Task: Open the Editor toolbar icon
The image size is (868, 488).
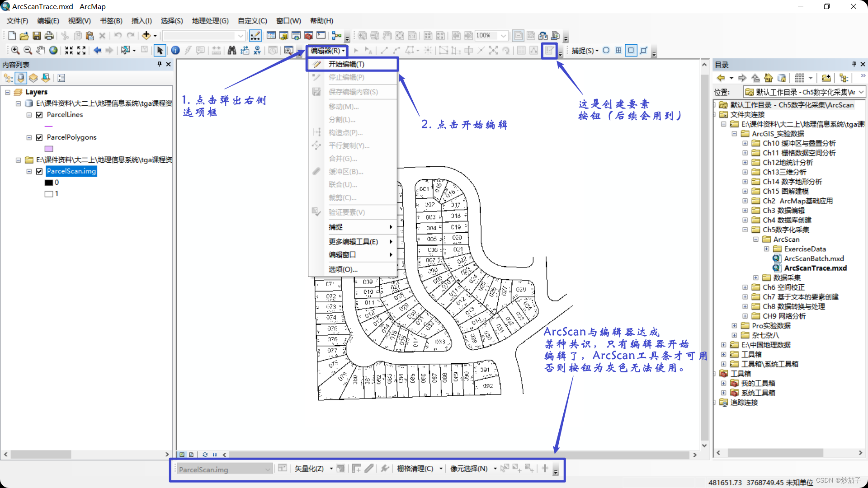Action: [x=255, y=36]
